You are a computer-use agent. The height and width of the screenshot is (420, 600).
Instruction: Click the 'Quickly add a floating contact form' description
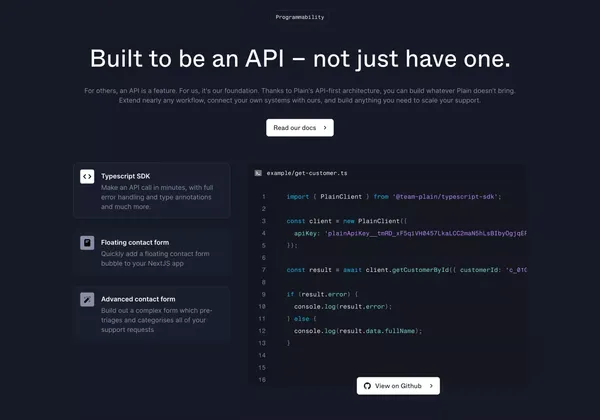point(155,259)
